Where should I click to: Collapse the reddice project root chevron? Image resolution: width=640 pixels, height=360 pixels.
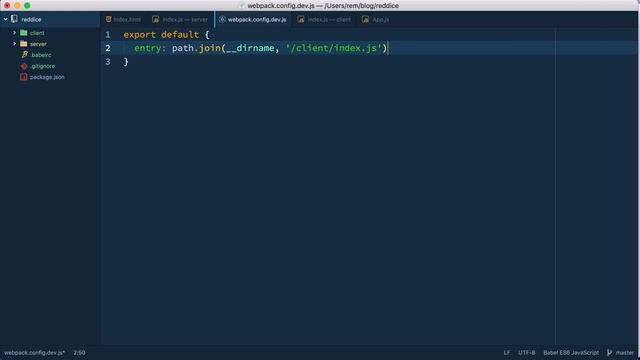click(x=6, y=19)
